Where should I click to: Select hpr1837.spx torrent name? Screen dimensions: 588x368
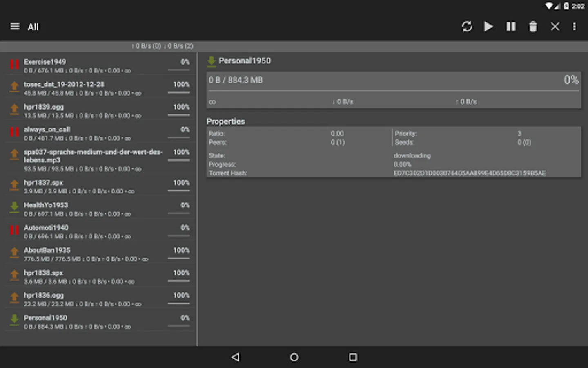(43, 182)
